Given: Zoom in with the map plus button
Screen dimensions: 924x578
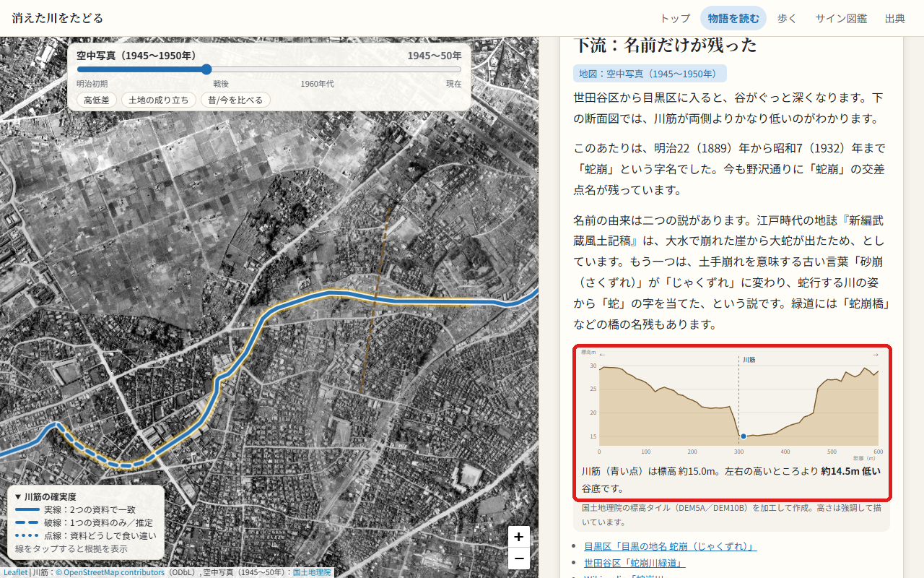Looking at the screenshot, I should [x=519, y=537].
